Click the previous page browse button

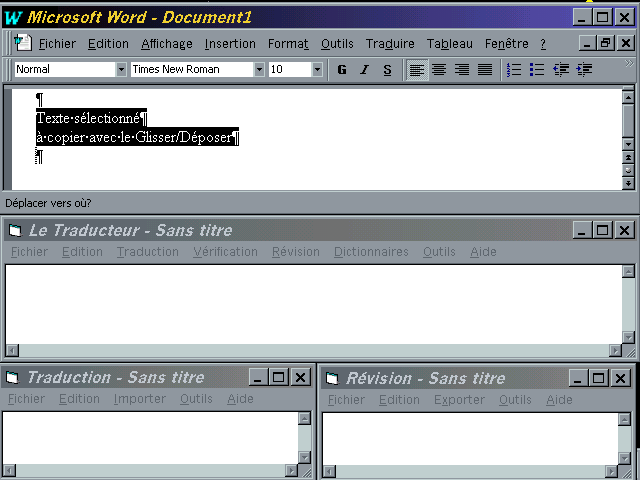pyautogui.click(x=628, y=157)
